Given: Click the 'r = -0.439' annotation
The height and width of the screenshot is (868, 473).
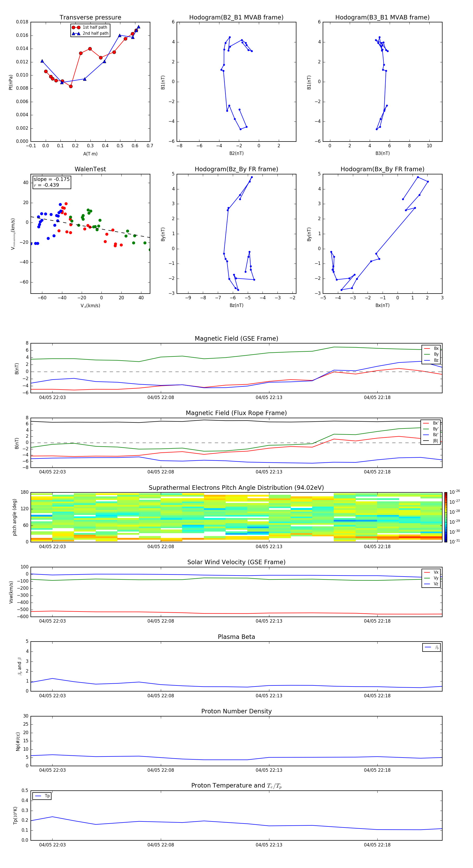Looking at the screenshot, I should [x=47, y=185].
